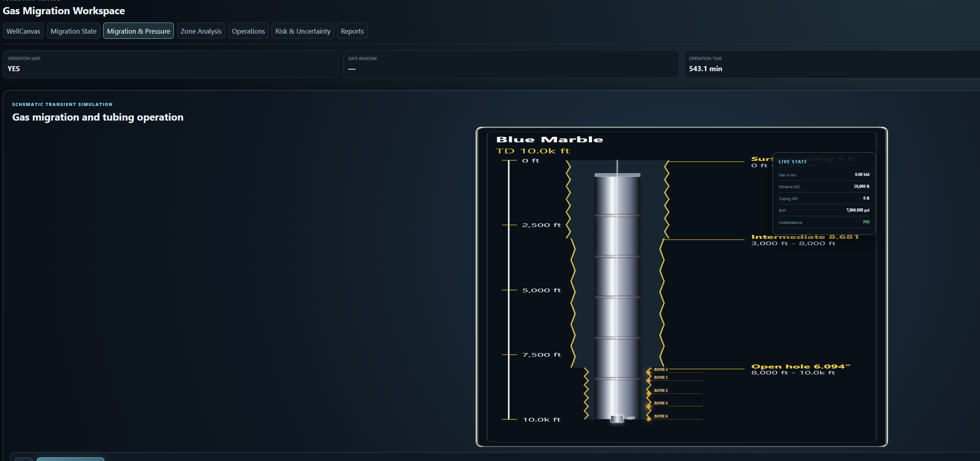
Task: Click the Open hole 6.094" label
Action: [801, 367]
